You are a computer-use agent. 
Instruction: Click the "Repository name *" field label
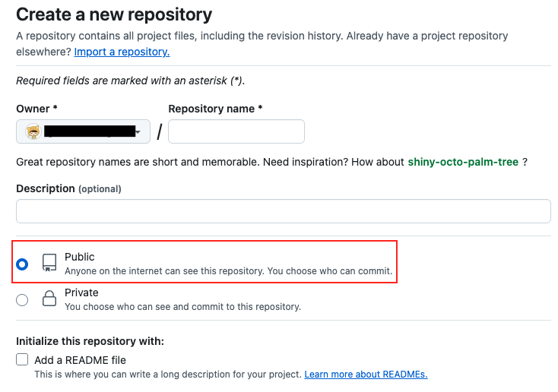[x=215, y=109]
